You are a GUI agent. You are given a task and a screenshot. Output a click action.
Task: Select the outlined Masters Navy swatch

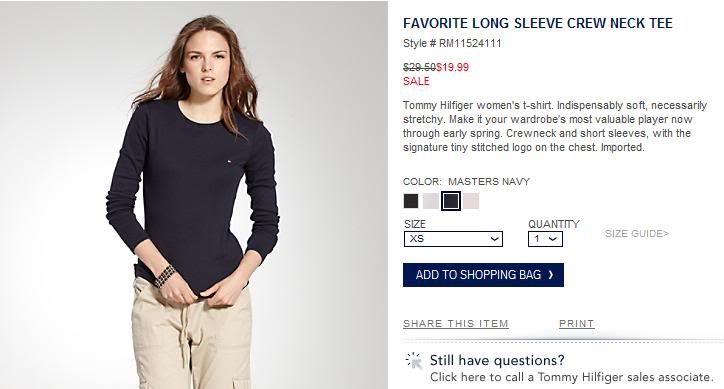[451, 201]
